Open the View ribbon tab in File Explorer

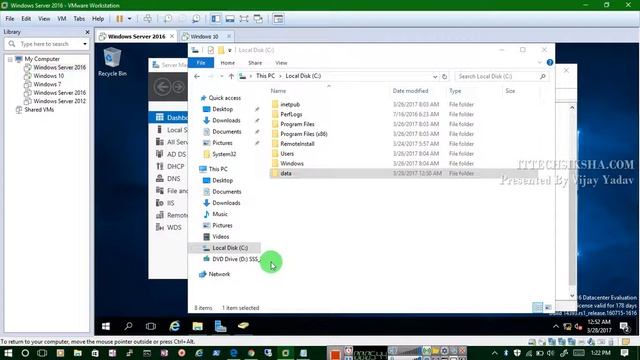tap(281, 63)
